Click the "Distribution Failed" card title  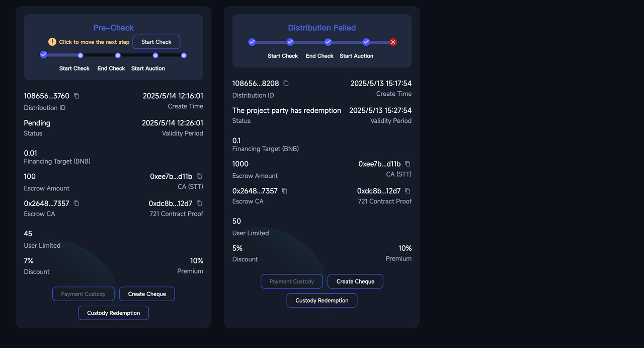pos(322,28)
